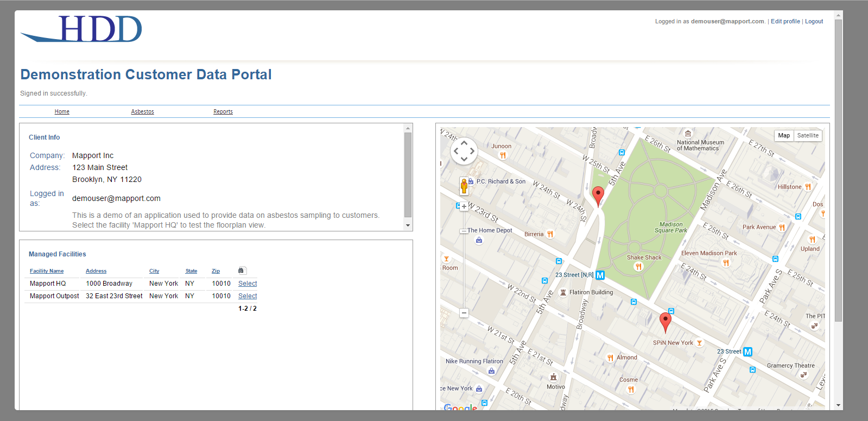Click the 'Demonstration Customer Data Portal' heading
Screen dimensions: 868x421
[146, 74]
